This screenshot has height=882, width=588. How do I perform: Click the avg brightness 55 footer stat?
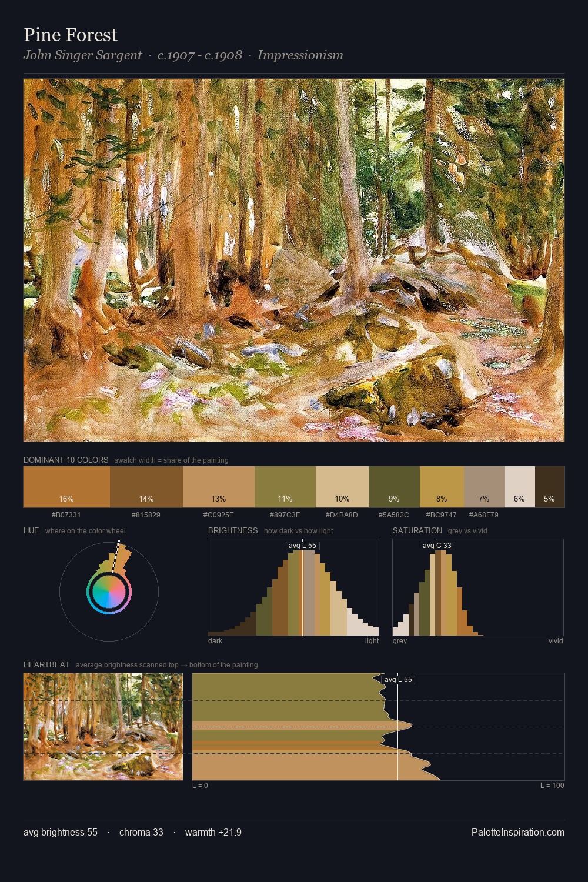click(61, 833)
